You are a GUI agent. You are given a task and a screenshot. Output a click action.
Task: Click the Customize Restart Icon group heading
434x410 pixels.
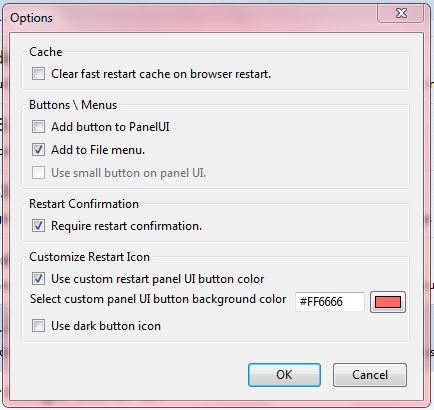coord(89,257)
